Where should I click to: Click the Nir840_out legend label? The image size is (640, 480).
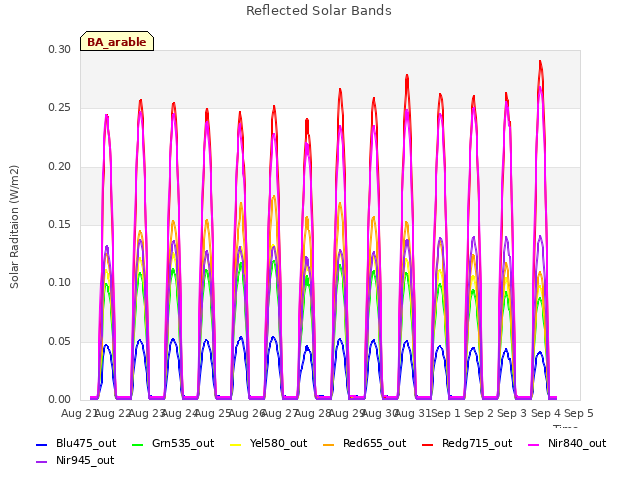(x=577, y=443)
